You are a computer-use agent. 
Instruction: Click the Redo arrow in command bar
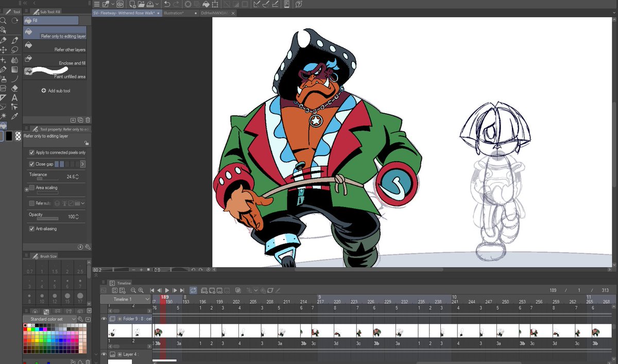[176, 4]
